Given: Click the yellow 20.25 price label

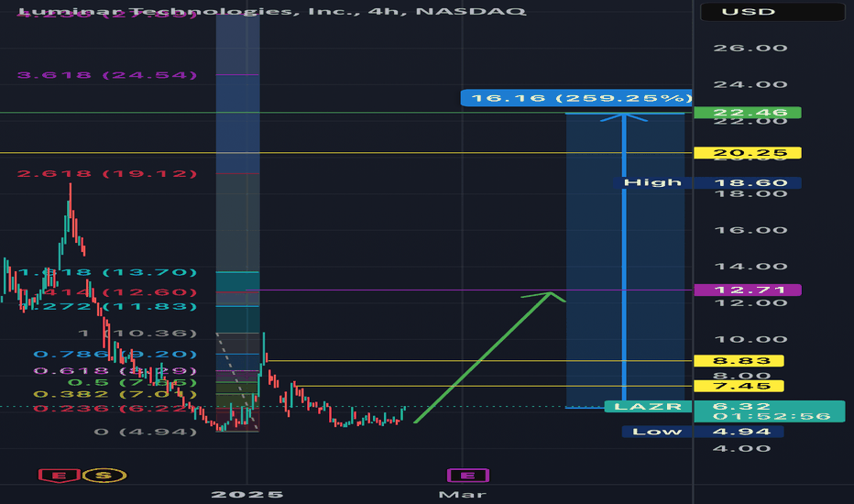Looking at the screenshot, I should click(x=748, y=152).
